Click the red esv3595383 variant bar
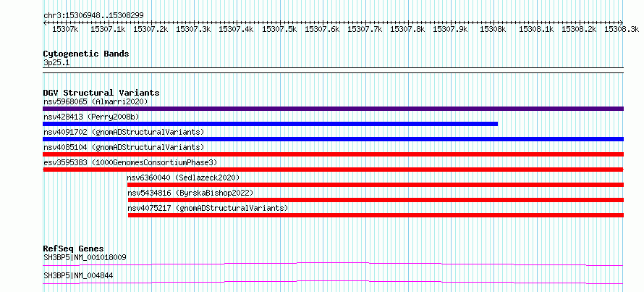The image size is (644, 292). coord(333,170)
